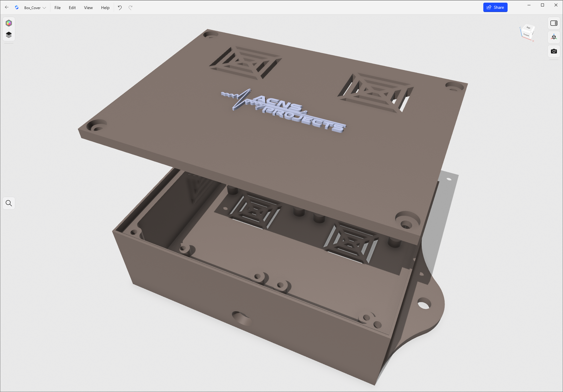Open the View menu
This screenshot has width=563, height=392.
click(x=88, y=8)
